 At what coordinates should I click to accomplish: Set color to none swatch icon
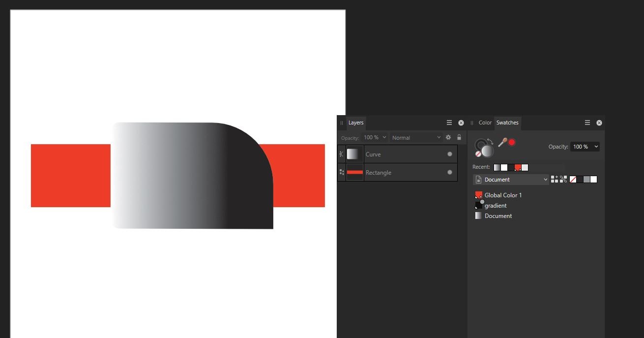[573, 180]
